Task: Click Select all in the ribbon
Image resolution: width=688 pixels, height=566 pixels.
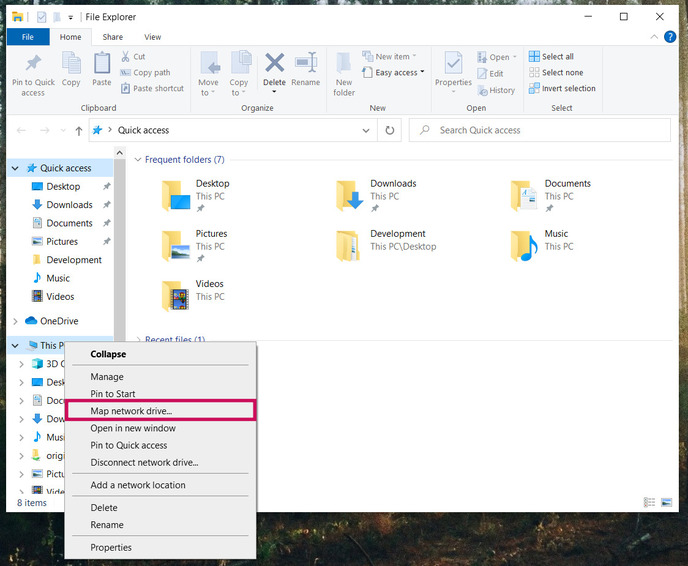Action: pos(552,56)
